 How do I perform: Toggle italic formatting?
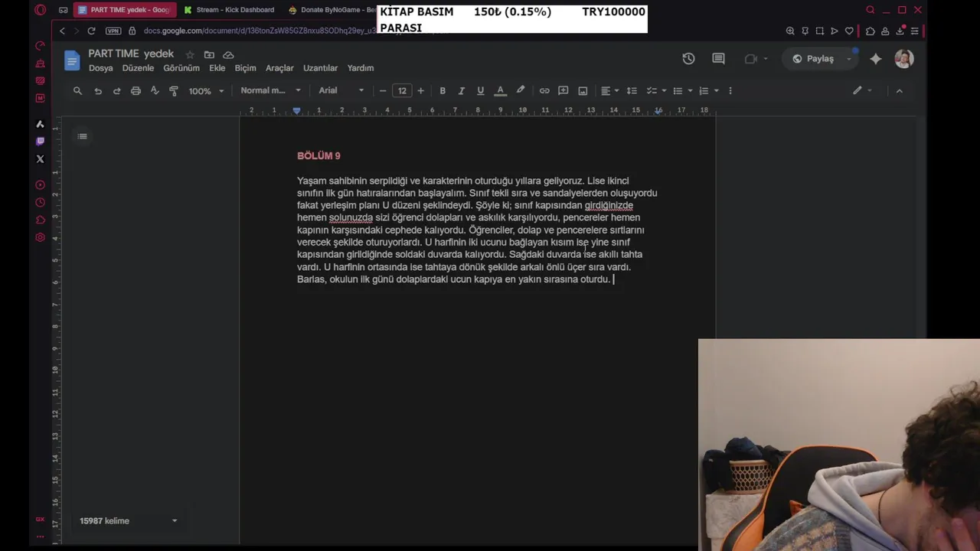pos(461,90)
